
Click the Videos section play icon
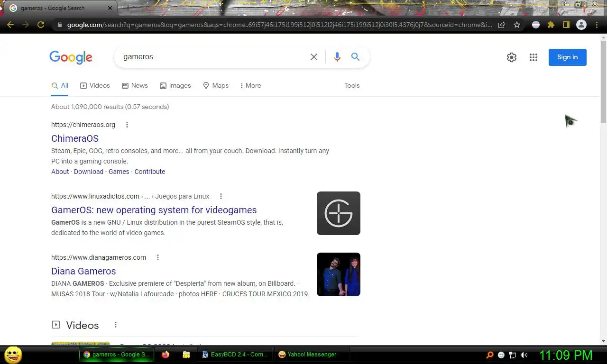coord(56,325)
